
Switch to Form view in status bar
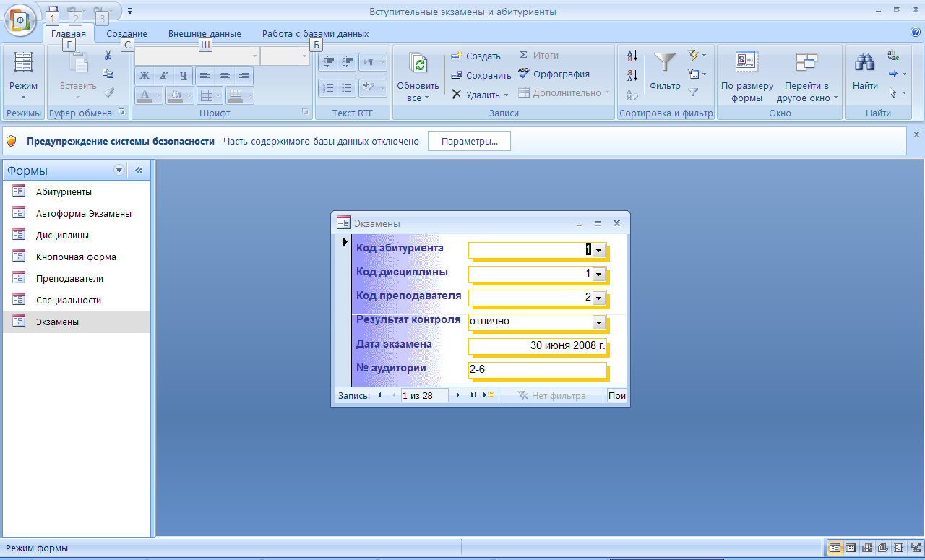[835, 548]
